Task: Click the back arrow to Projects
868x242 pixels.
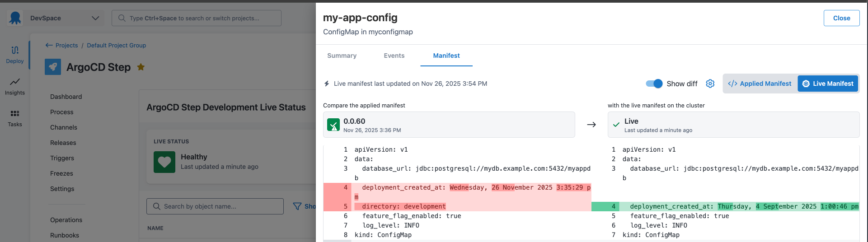Action: (x=49, y=45)
